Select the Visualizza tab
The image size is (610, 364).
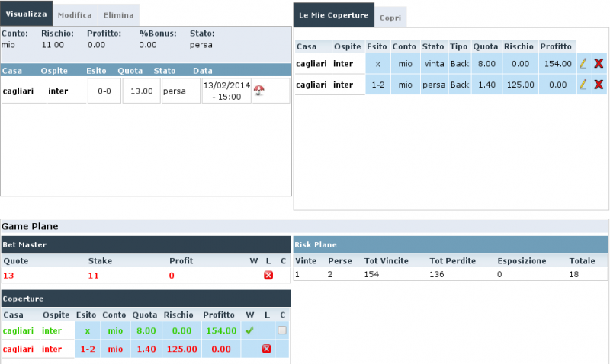point(27,14)
